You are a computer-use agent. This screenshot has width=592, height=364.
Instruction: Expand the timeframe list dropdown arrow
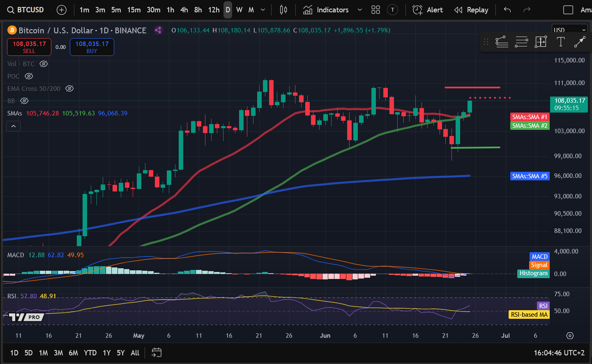[263, 10]
